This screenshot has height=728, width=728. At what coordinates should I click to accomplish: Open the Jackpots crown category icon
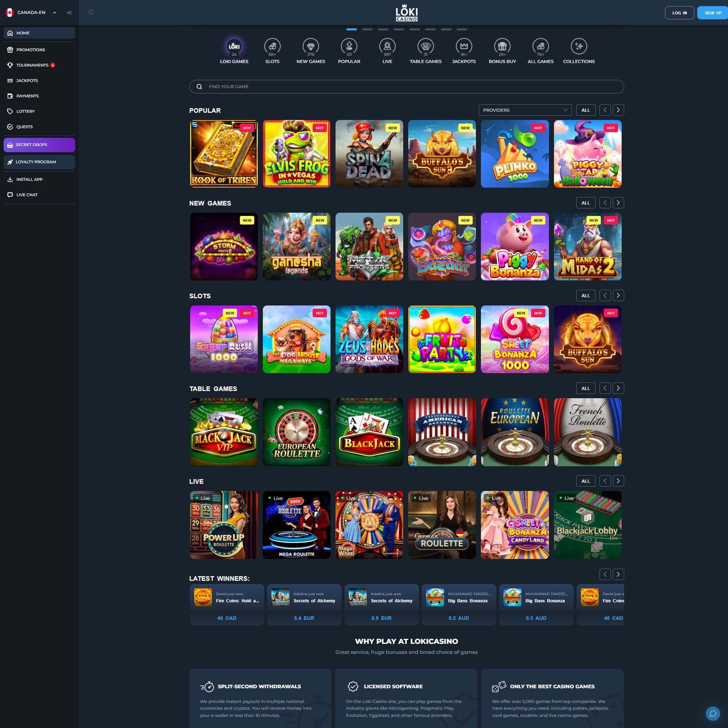coord(464,46)
